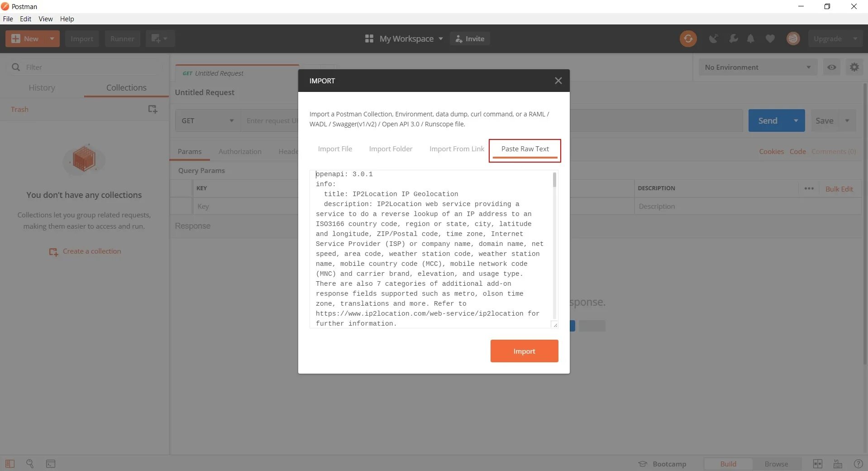This screenshot has width=868, height=471.
Task: Open the Trash link
Action: [x=19, y=109]
